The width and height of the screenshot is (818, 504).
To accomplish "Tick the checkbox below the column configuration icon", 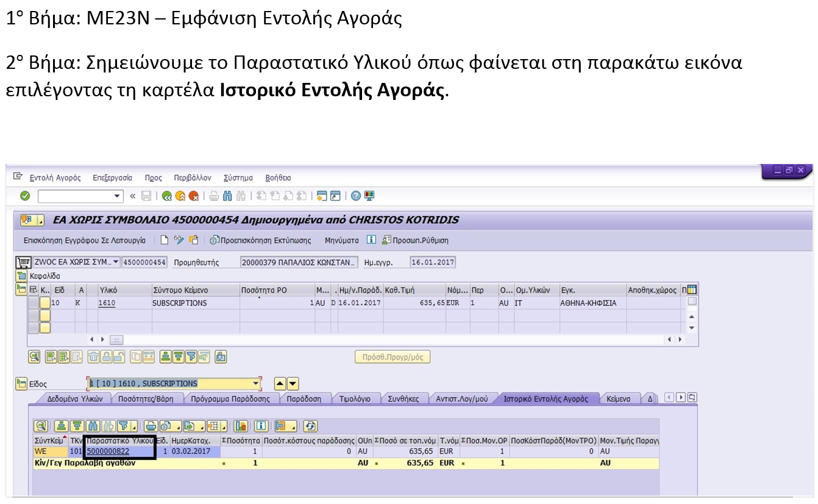I will [x=692, y=301].
